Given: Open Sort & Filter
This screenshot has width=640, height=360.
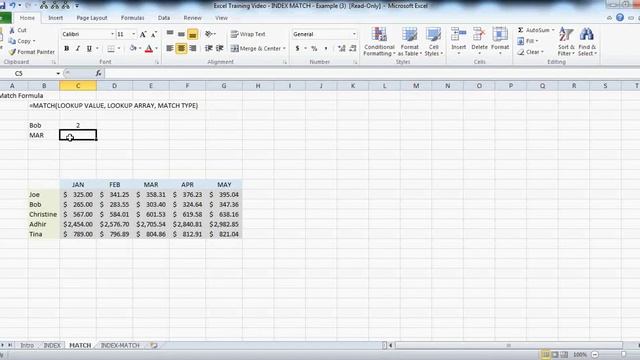Looking at the screenshot, I should point(566,41).
